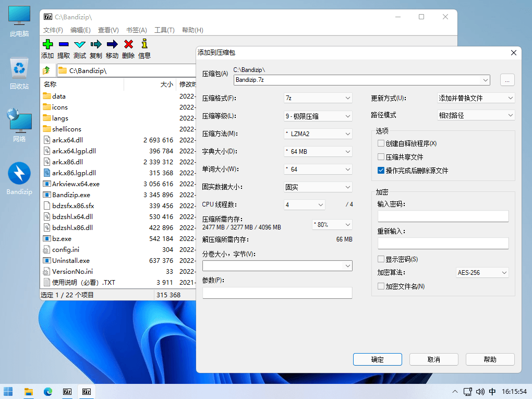
Task: Click the 取消 button
Action: [x=433, y=359]
